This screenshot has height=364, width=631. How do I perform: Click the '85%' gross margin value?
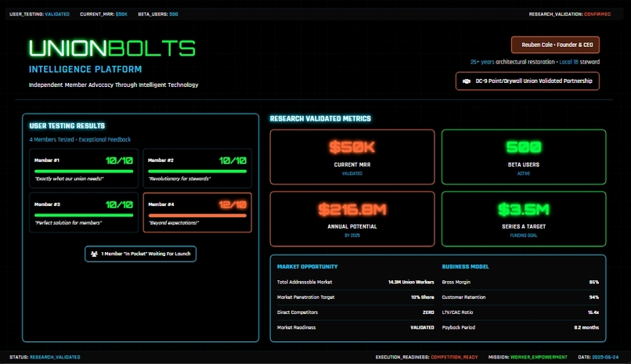[594, 282]
